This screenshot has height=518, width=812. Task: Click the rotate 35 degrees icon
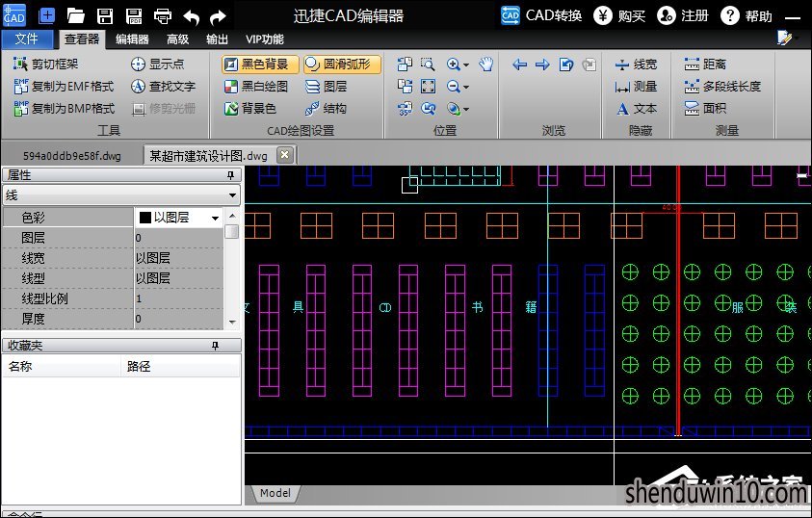click(405, 109)
